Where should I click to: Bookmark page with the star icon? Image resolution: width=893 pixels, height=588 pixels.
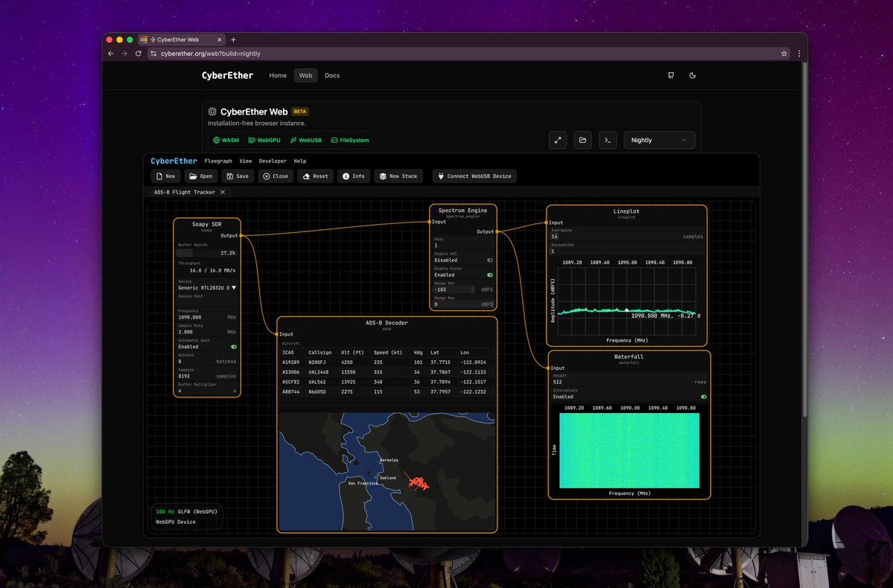point(784,54)
